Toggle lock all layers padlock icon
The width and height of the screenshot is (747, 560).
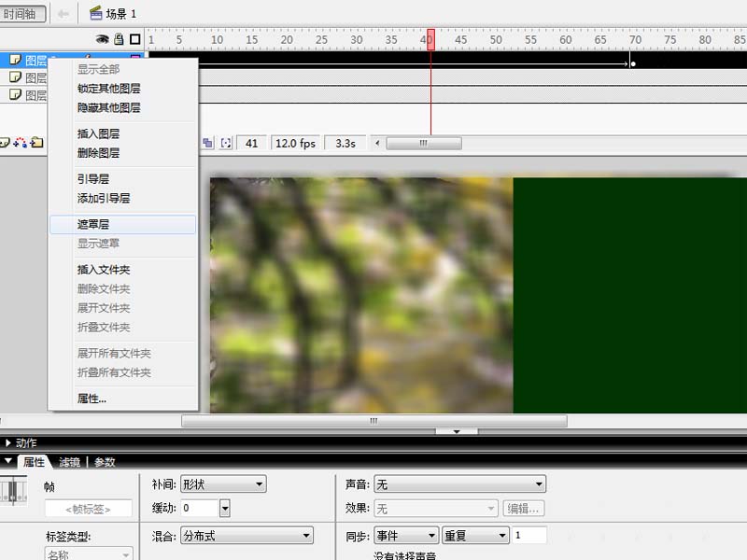[x=119, y=39]
